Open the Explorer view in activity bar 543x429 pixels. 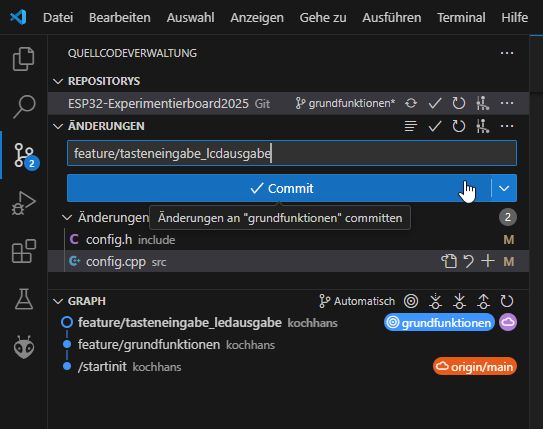click(24, 59)
